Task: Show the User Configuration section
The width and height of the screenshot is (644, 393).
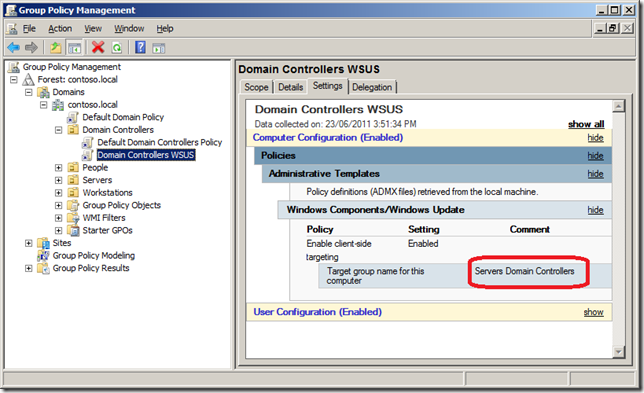Action: coord(594,313)
